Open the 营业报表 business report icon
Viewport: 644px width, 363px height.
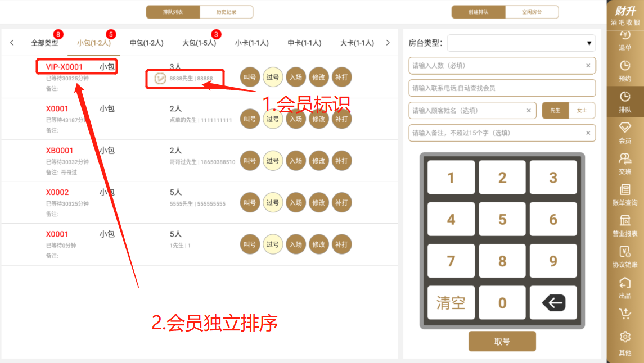pyautogui.click(x=625, y=225)
